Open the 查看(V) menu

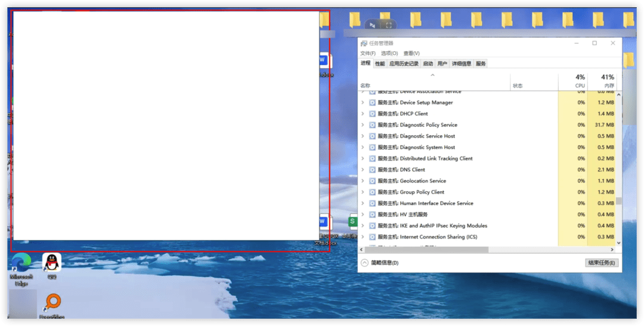point(411,54)
